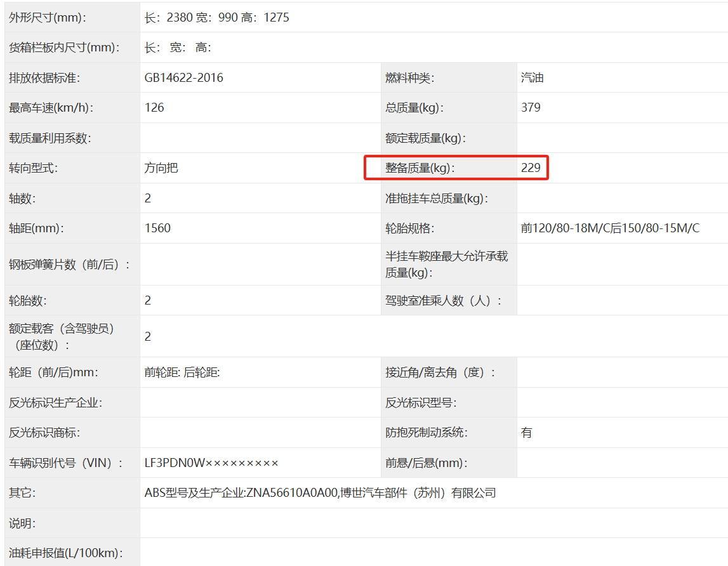Click the tire specification value text
The image size is (728, 566).
tap(610, 228)
